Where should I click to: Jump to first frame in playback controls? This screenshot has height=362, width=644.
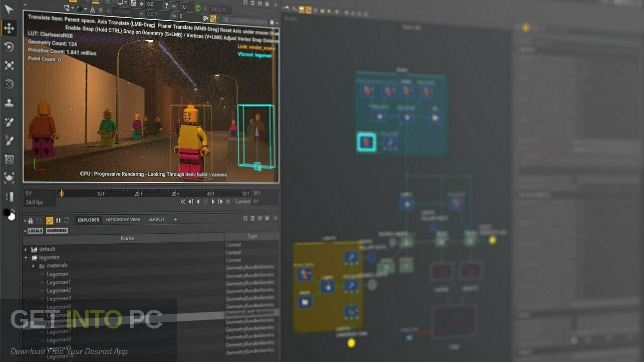[x=183, y=202]
